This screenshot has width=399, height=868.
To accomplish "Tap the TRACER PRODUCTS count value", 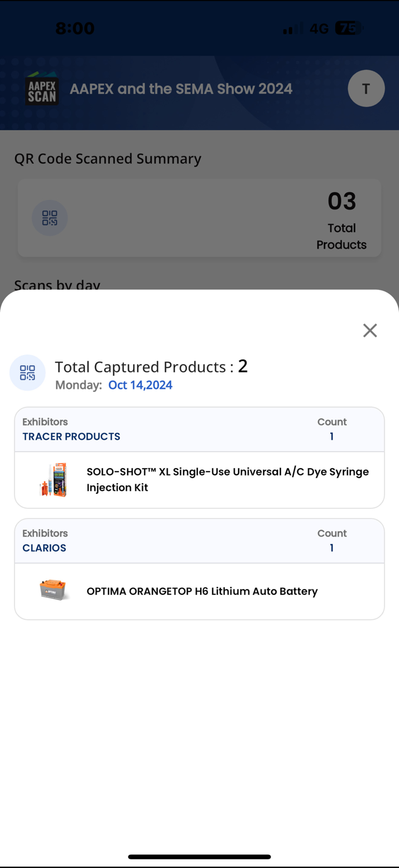I will [x=331, y=436].
